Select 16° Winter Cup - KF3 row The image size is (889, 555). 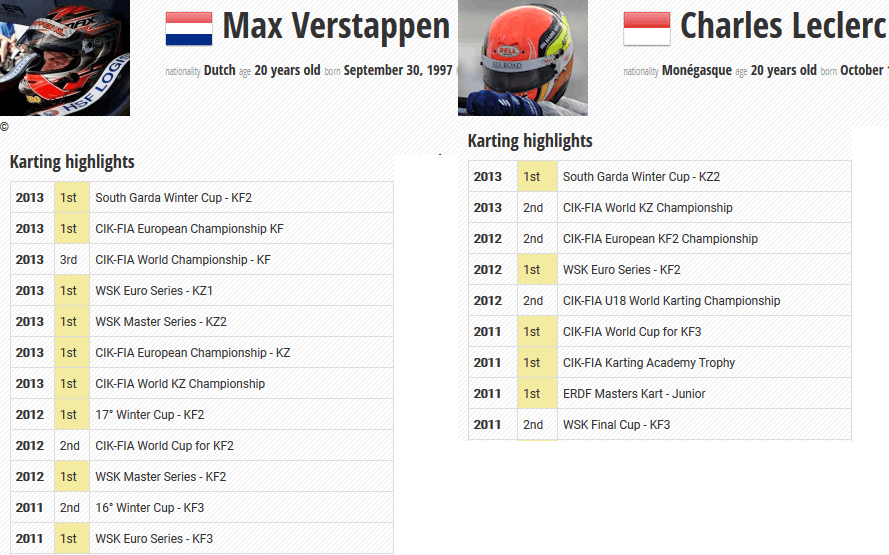202,507
